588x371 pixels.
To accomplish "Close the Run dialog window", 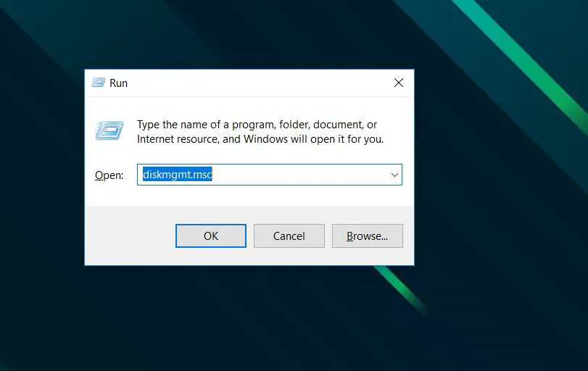I will (399, 83).
